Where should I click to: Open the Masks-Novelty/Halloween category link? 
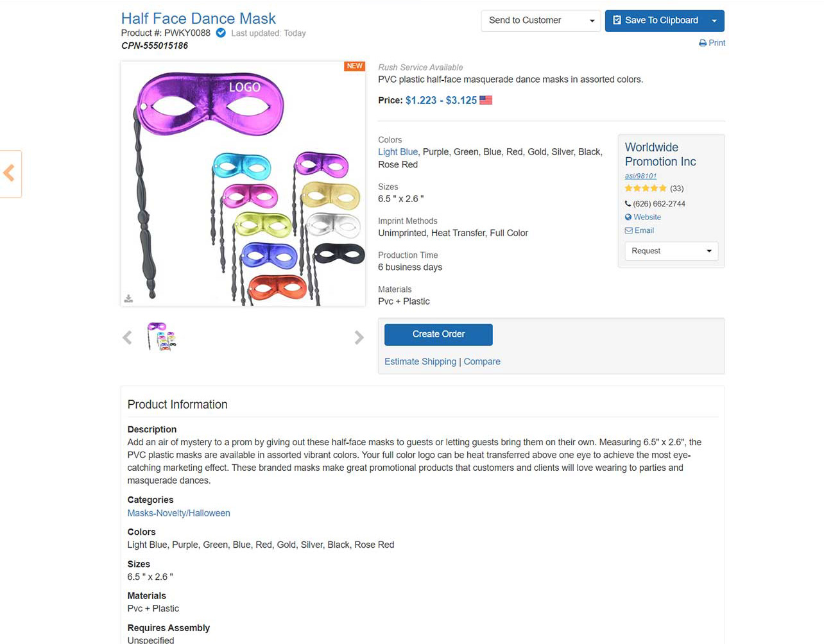pyautogui.click(x=178, y=513)
